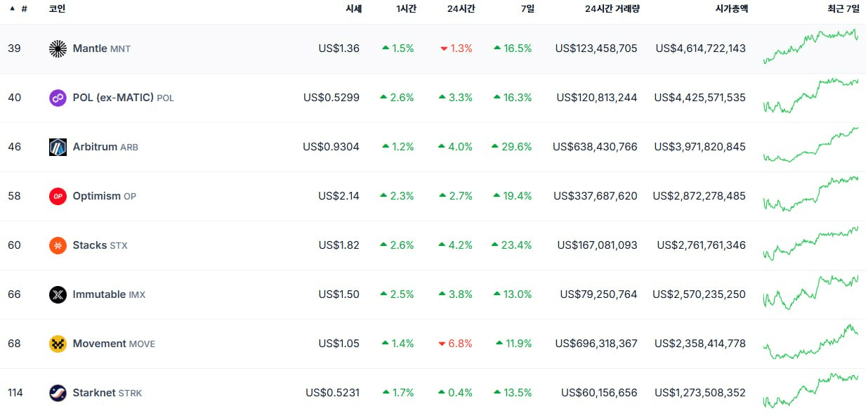Click Movement market cap US$2,358,414,778
Screen dimensions: 868x416
pyautogui.click(x=700, y=344)
